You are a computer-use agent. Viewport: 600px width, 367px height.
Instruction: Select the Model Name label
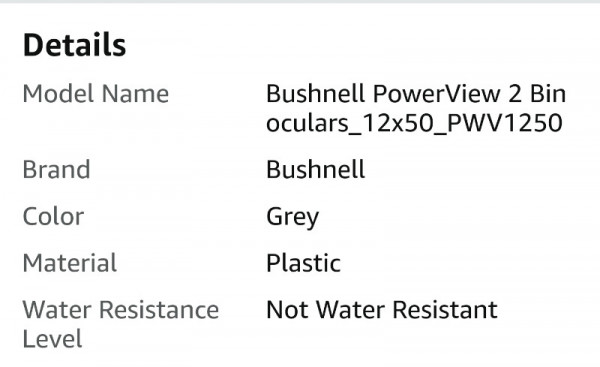click(96, 94)
